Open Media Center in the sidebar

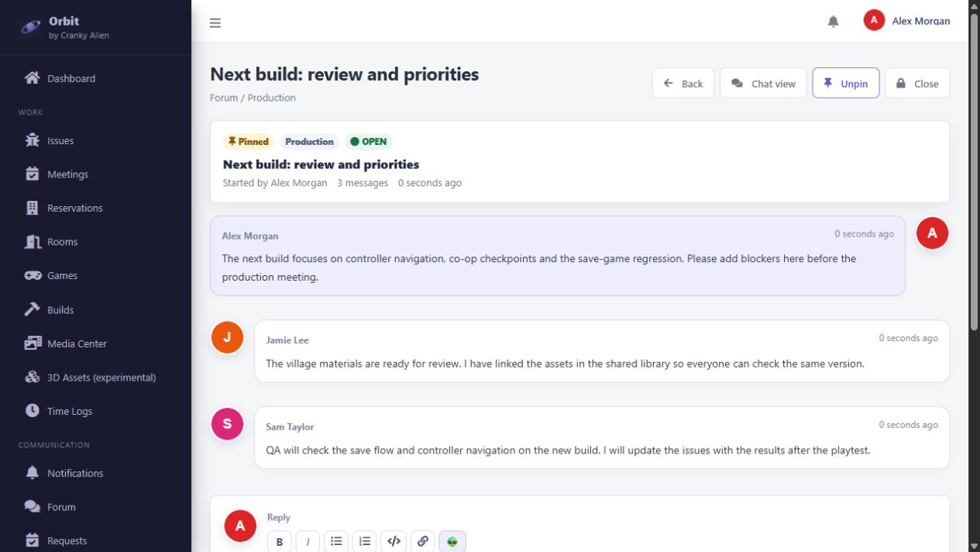(95, 343)
